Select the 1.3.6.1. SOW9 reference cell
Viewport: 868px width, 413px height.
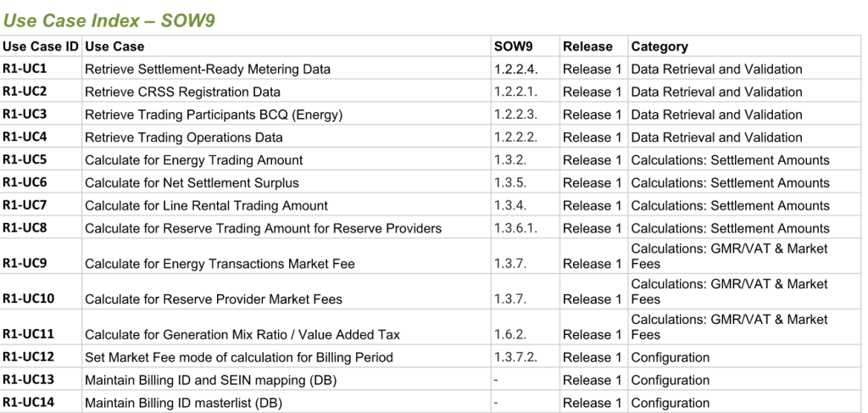pyautogui.click(x=516, y=229)
